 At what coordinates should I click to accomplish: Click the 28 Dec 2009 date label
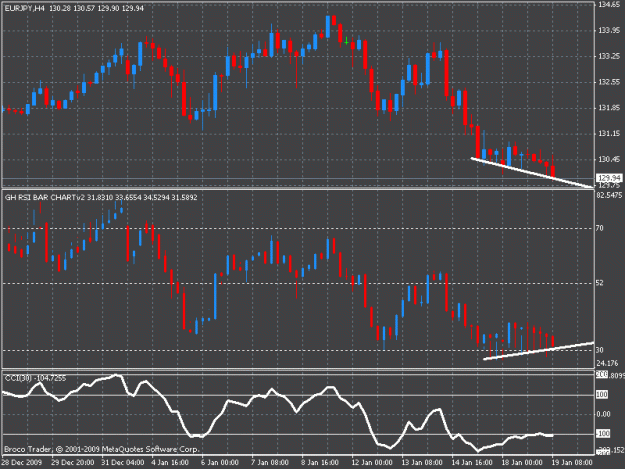coord(22,462)
